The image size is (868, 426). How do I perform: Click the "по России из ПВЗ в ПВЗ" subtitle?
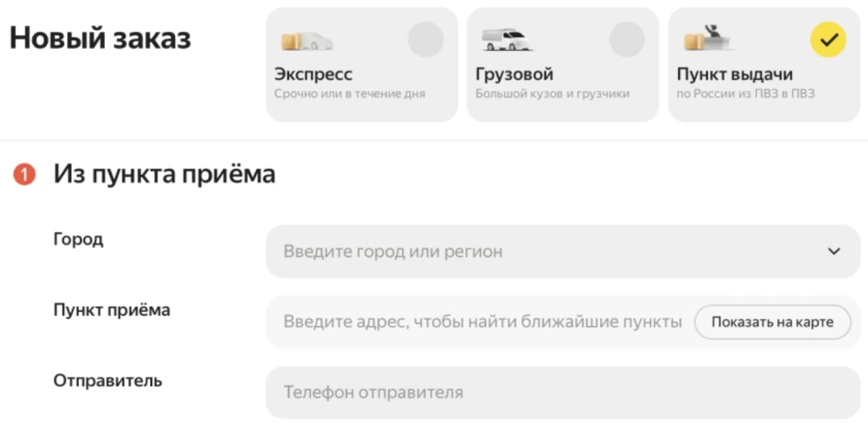pos(746,94)
